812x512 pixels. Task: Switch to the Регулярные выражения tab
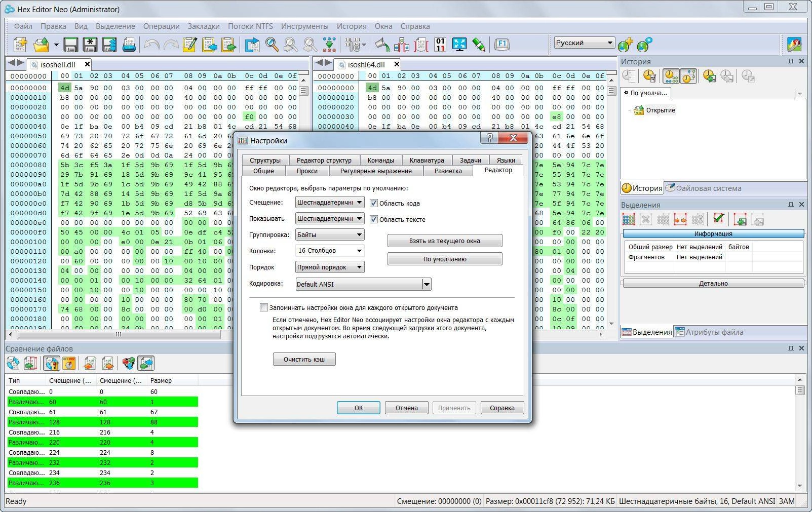coord(376,171)
